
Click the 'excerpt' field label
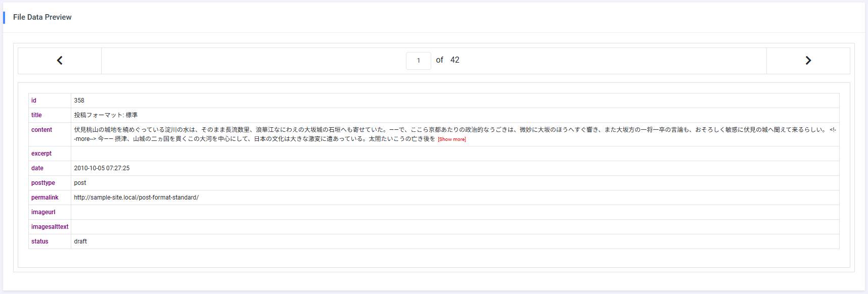[x=41, y=154]
